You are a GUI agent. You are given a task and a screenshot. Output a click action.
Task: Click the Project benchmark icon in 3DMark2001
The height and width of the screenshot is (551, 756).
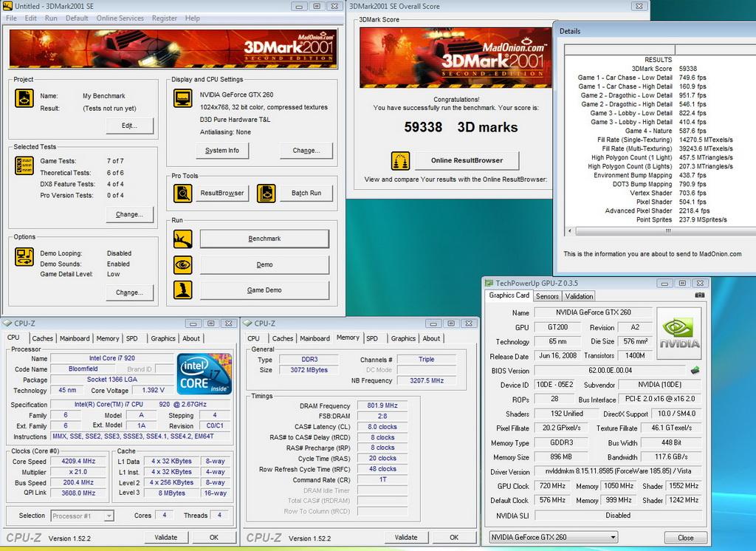pos(24,98)
